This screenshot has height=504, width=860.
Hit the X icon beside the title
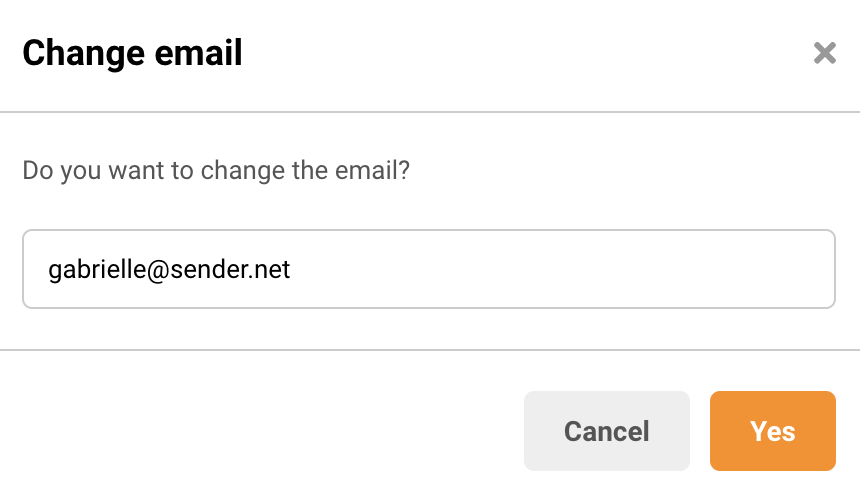(824, 53)
